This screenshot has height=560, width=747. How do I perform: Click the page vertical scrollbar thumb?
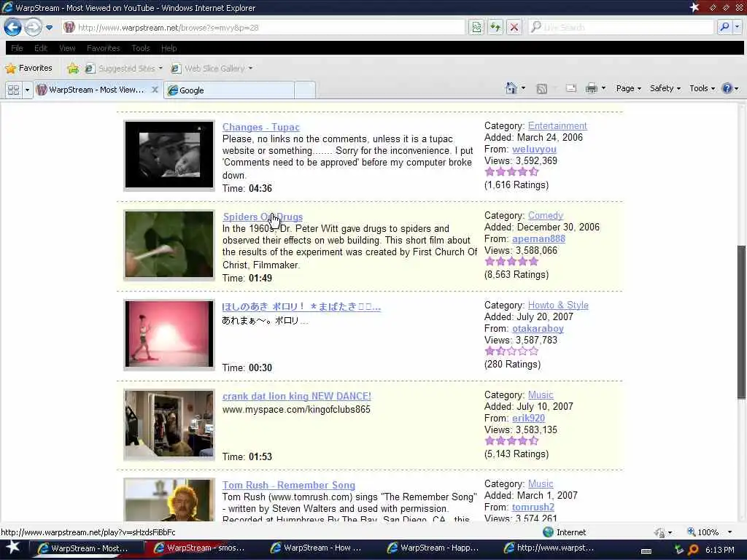(x=741, y=322)
